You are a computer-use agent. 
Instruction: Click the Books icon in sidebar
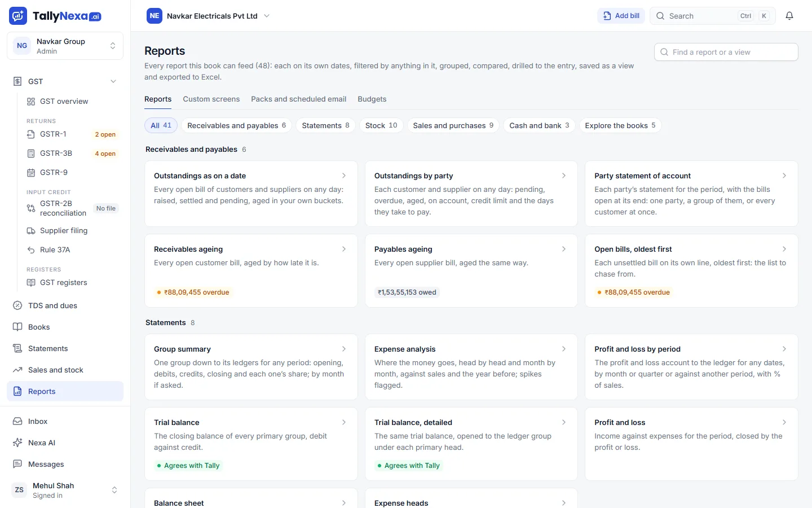(17, 327)
